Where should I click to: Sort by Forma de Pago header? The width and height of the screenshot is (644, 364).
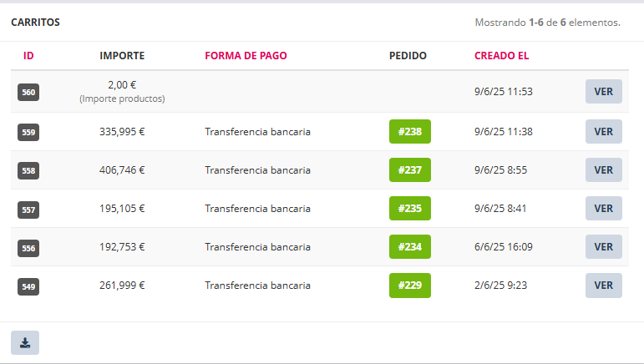coord(246,56)
